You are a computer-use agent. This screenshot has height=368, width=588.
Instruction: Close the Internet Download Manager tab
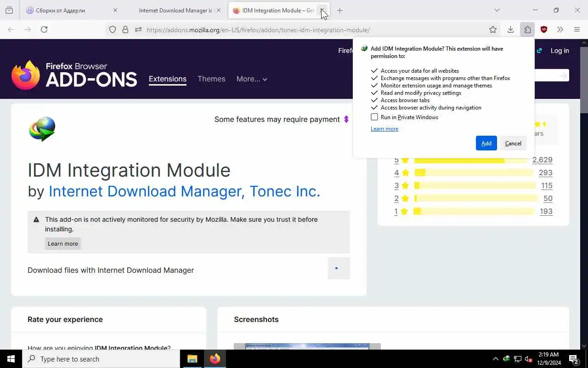(x=218, y=10)
